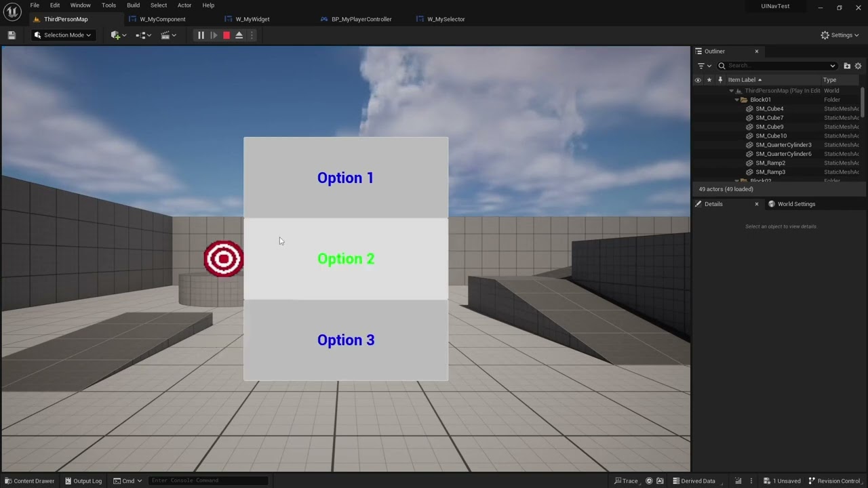Select the Block01 folder icon
The image size is (868, 488).
(x=744, y=100)
